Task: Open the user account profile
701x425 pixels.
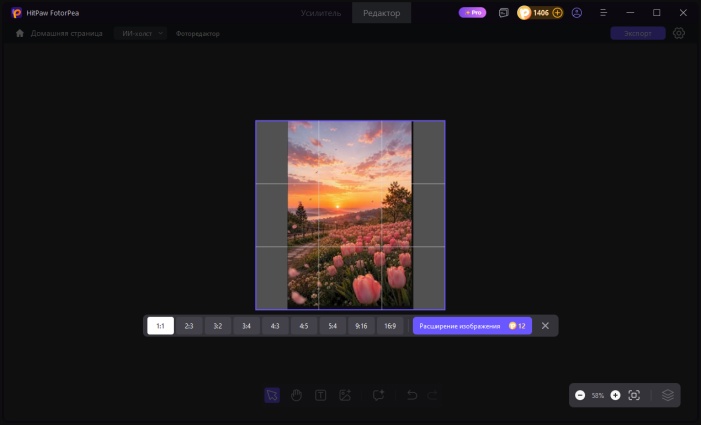Action: coord(577,13)
